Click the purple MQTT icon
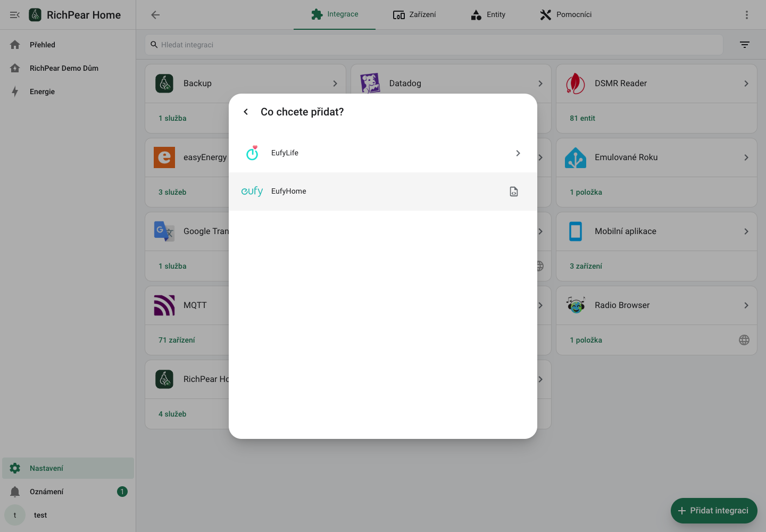The height and width of the screenshot is (532, 766). (x=164, y=305)
